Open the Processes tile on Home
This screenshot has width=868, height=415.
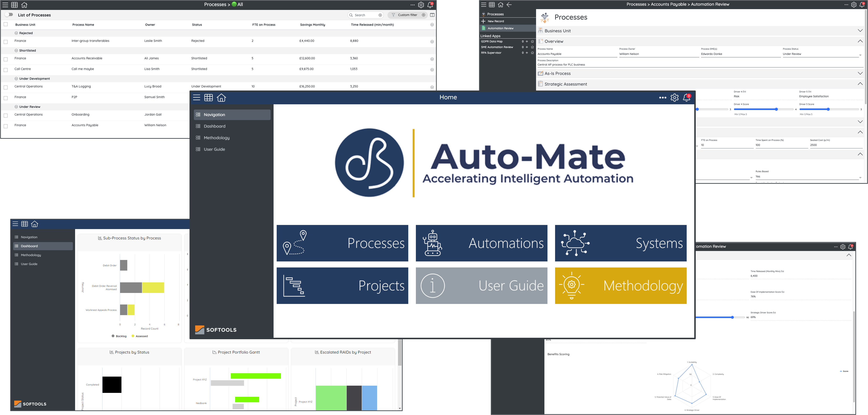342,243
